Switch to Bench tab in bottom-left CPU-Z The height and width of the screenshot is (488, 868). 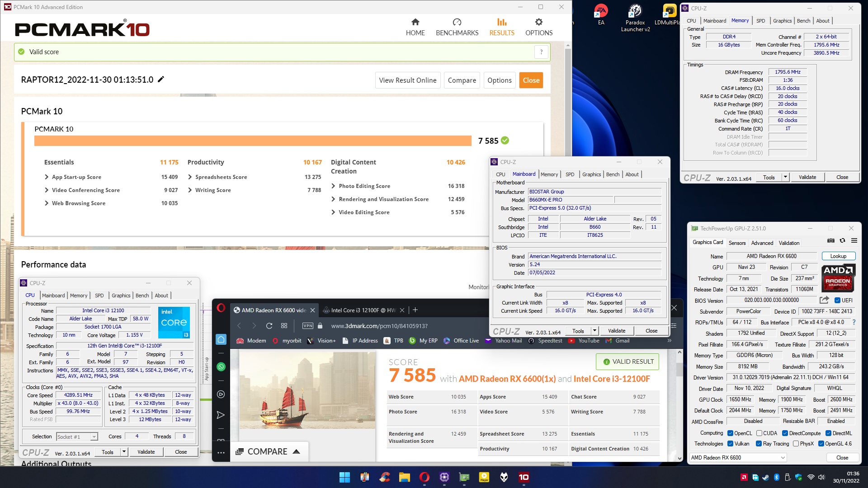142,296
